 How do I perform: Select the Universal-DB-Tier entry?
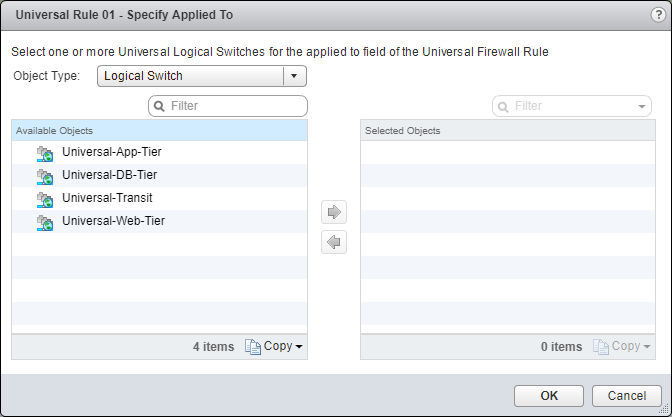point(109,176)
